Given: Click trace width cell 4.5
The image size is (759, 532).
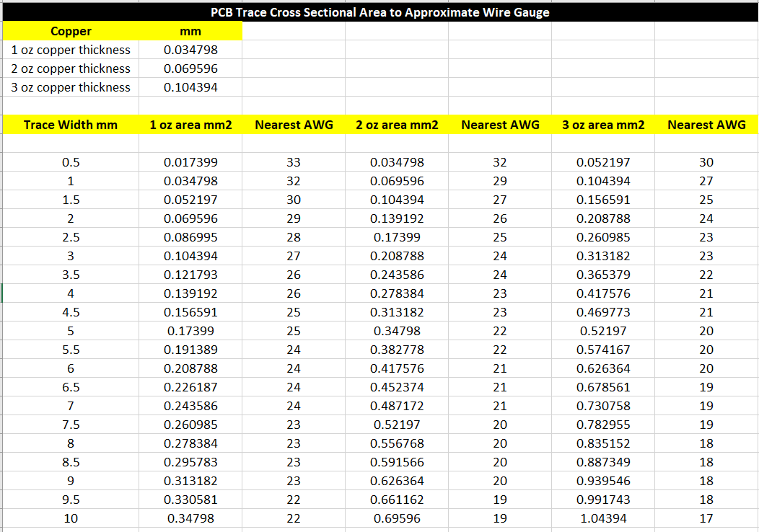Looking at the screenshot, I should pyautogui.click(x=71, y=312).
